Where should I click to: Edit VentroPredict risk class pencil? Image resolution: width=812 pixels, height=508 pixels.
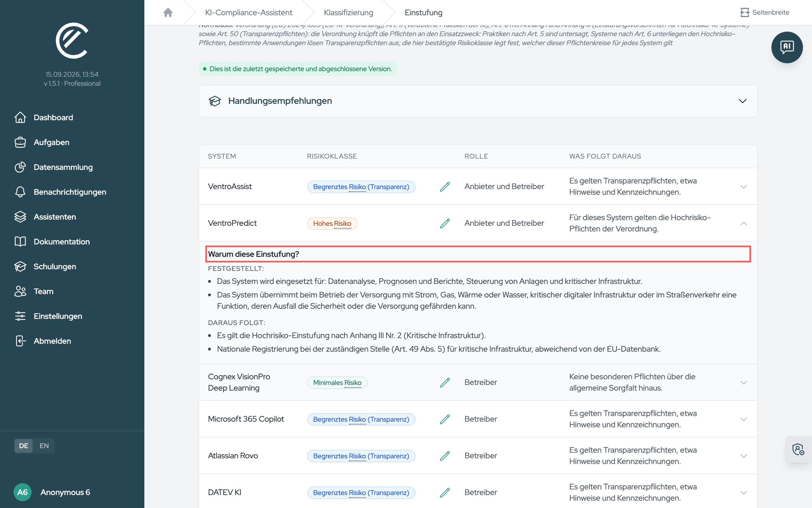click(x=445, y=224)
